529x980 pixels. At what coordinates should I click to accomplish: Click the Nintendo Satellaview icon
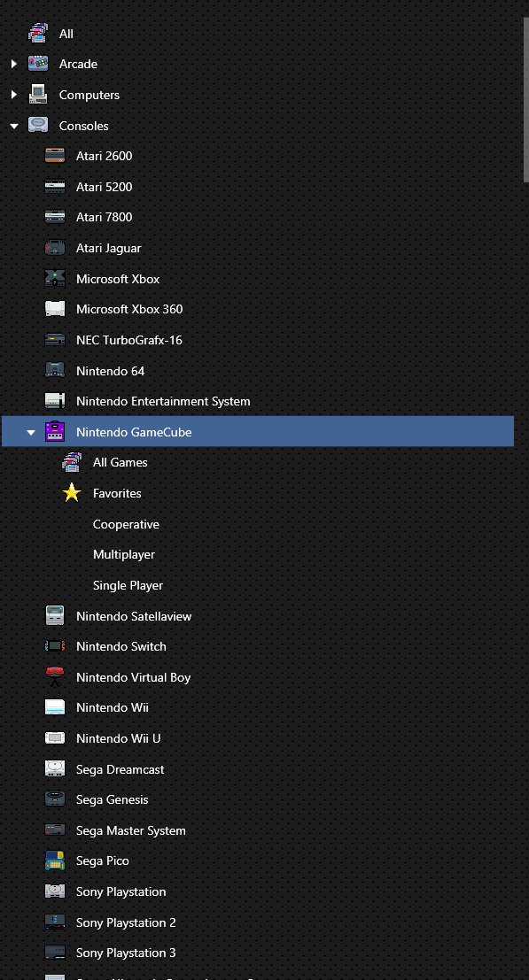click(x=55, y=615)
